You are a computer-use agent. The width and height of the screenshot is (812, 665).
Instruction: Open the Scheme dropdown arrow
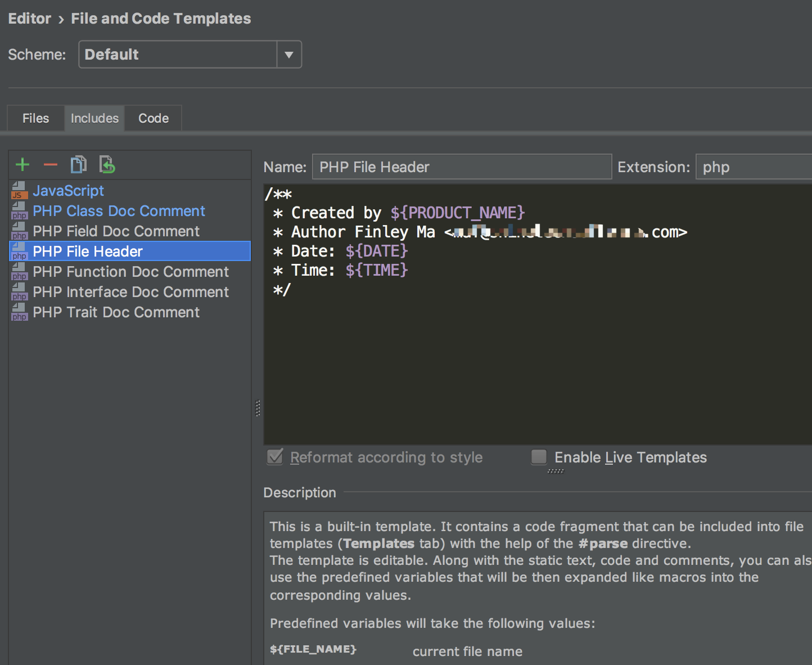click(x=289, y=55)
